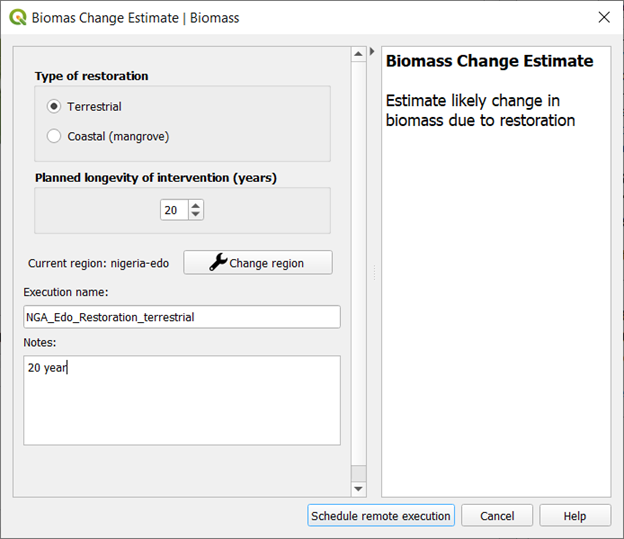Click the Change region button
The image size is (624, 539).
pyautogui.click(x=258, y=263)
